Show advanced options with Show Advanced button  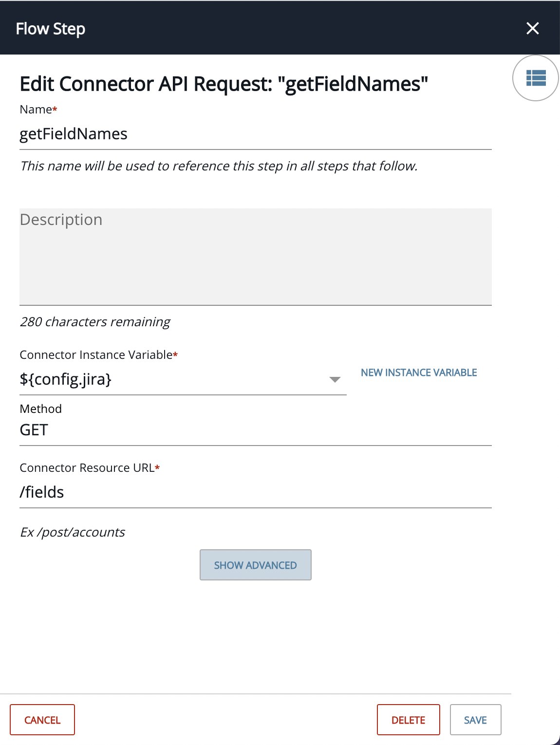pos(256,565)
